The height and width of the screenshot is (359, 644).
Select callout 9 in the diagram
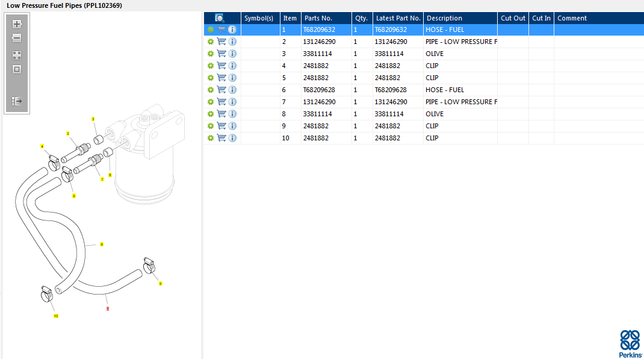[74, 196]
